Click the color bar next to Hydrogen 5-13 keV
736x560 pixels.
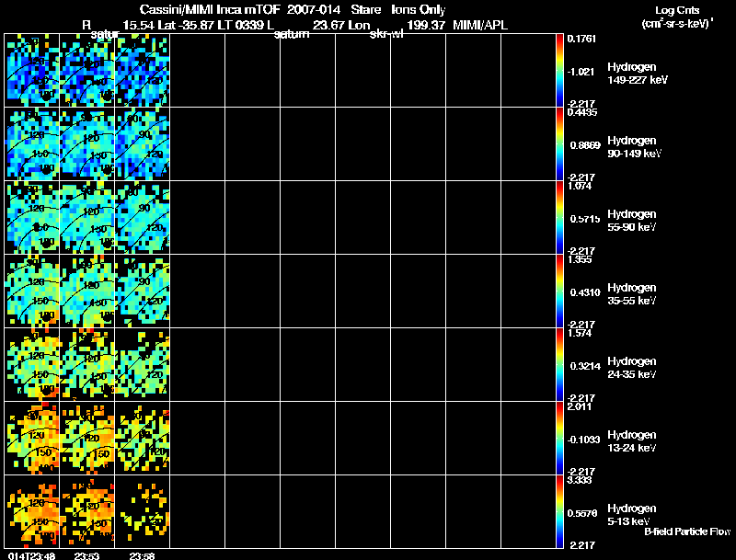559,511
